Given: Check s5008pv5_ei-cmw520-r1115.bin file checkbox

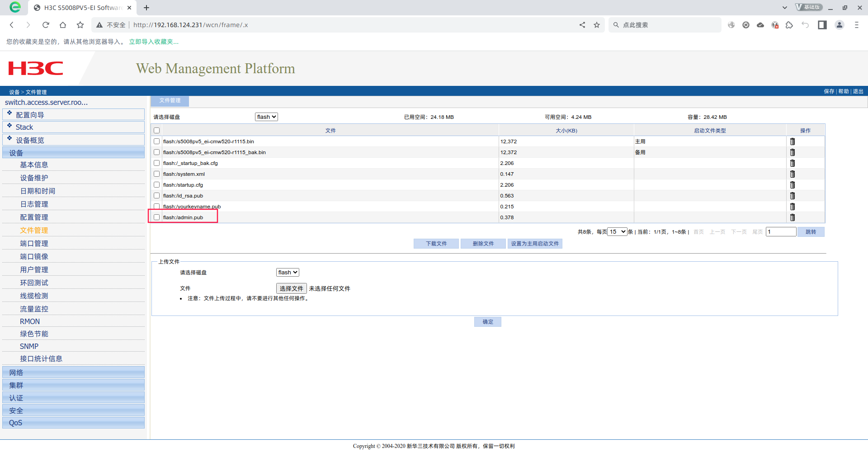Looking at the screenshot, I should point(157,141).
